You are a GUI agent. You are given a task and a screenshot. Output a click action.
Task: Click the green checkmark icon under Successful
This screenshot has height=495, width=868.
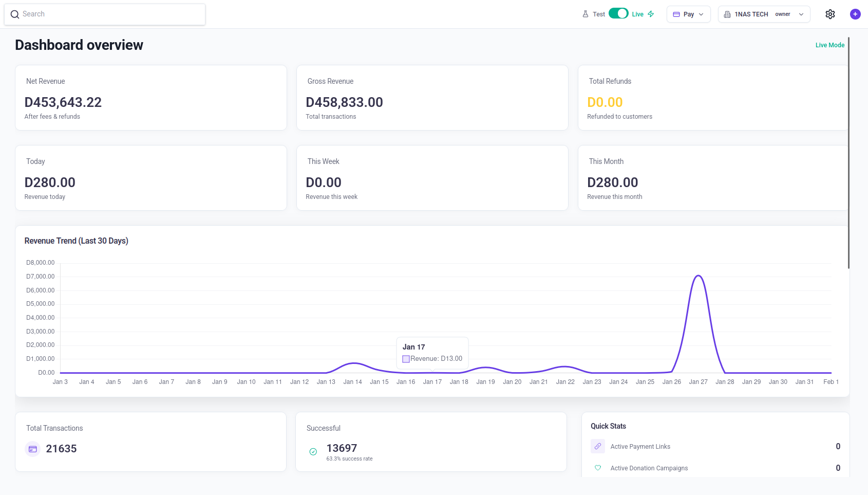tap(313, 451)
